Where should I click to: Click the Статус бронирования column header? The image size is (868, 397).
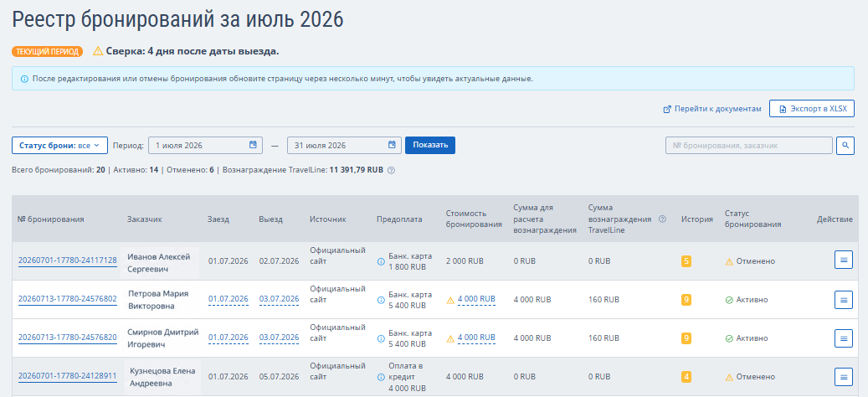pos(752,219)
